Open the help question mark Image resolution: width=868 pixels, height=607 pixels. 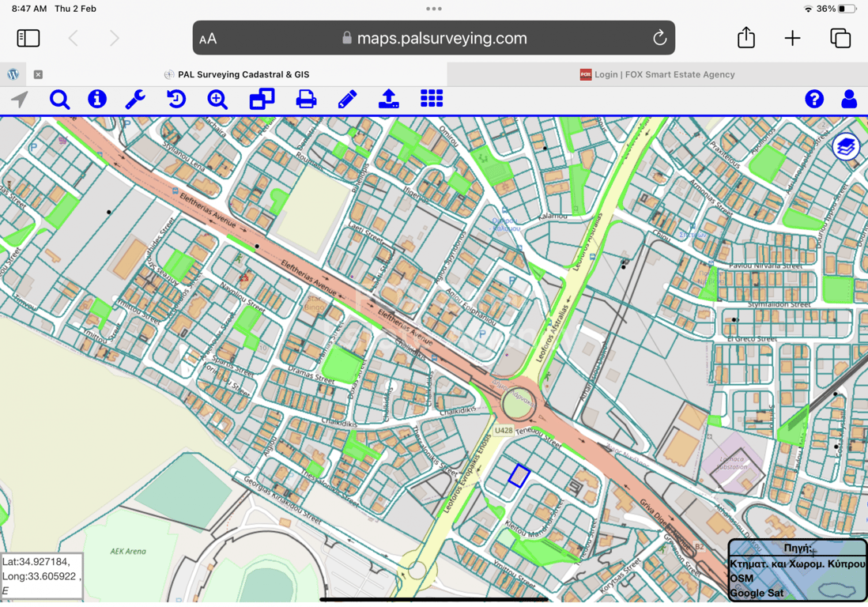814,99
